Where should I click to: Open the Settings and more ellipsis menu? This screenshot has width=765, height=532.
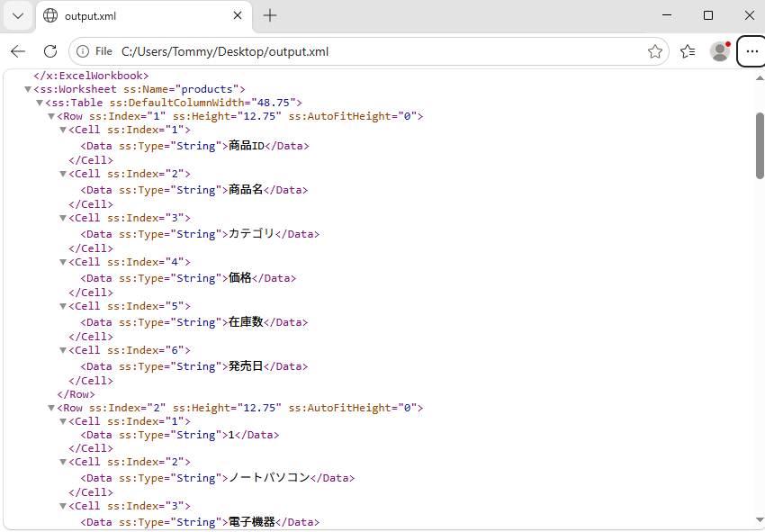pos(751,51)
